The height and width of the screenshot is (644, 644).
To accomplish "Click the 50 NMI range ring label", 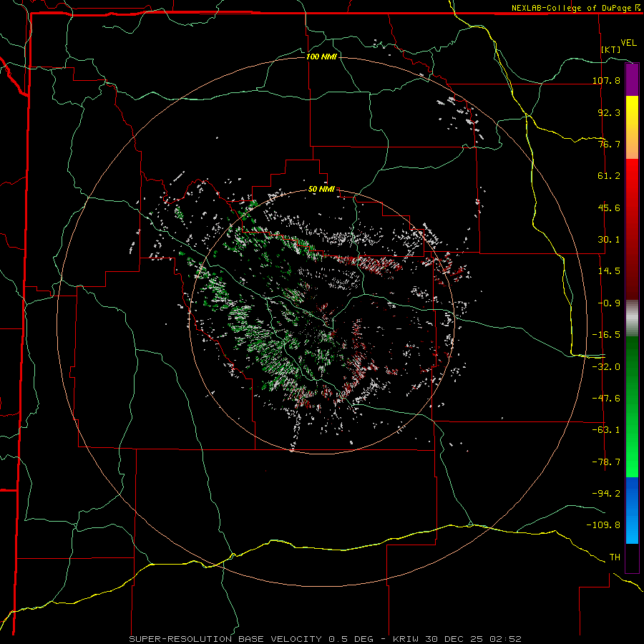I will 321,189.
